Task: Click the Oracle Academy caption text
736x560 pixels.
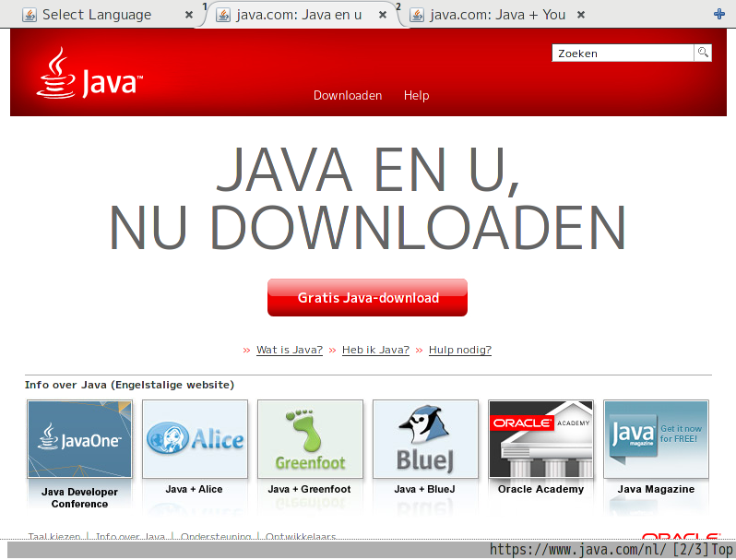Action: pyautogui.click(x=540, y=489)
